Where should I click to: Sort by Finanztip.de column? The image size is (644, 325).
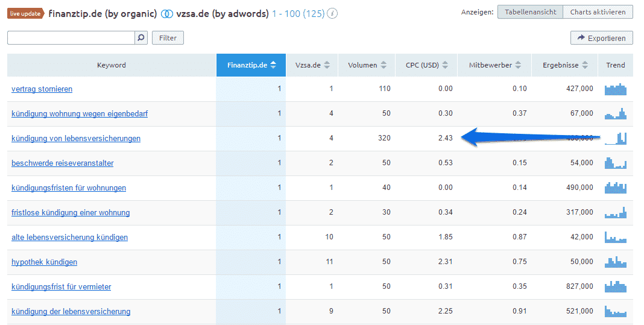[x=251, y=65]
